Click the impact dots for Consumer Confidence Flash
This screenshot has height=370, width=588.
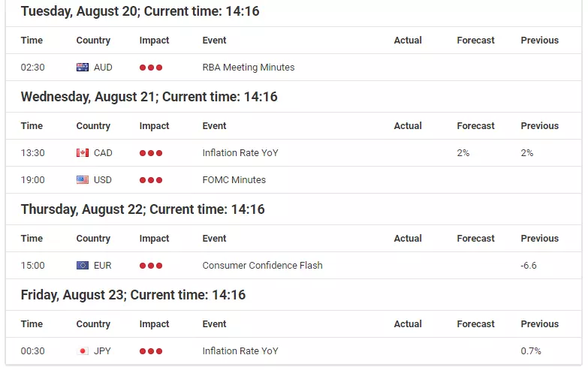click(x=151, y=266)
